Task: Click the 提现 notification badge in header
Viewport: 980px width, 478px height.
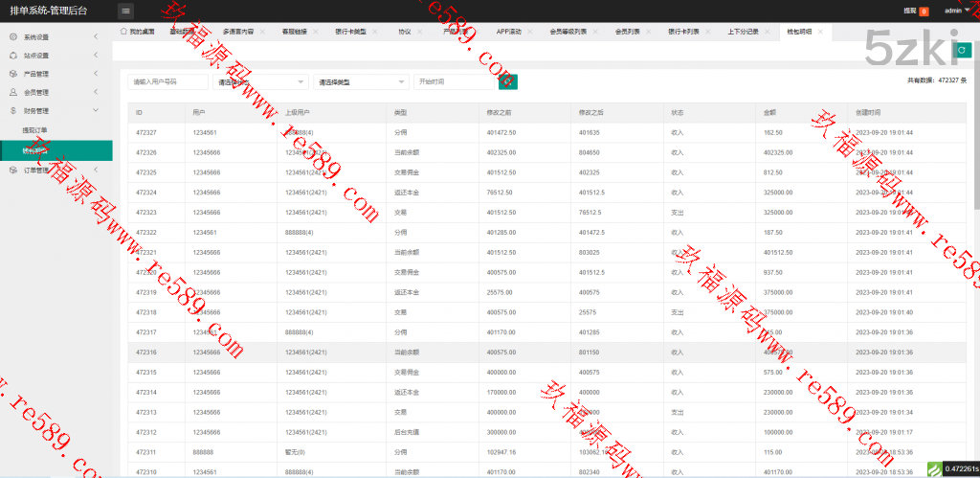Action: click(x=924, y=11)
